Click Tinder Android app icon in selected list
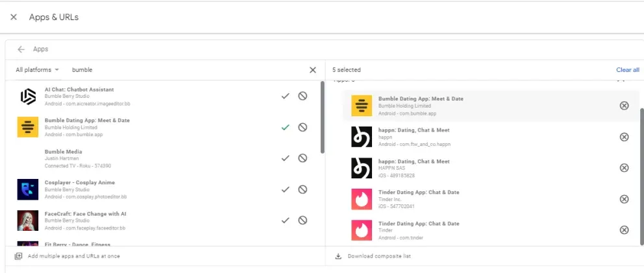This screenshot has width=644, height=273. [362, 230]
